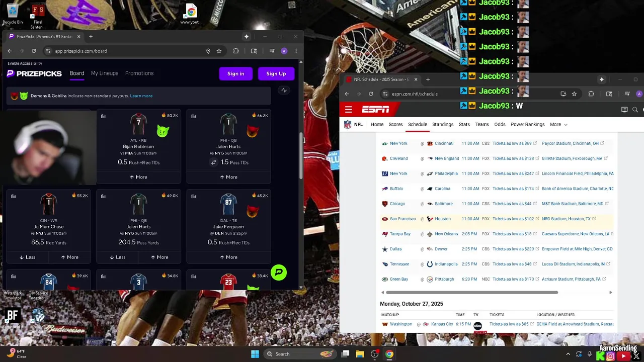The width and height of the screenshot is (644, 362).
Task: Open extensions puzzle icon in PrizePicks browser
Action: pos(236,51)
